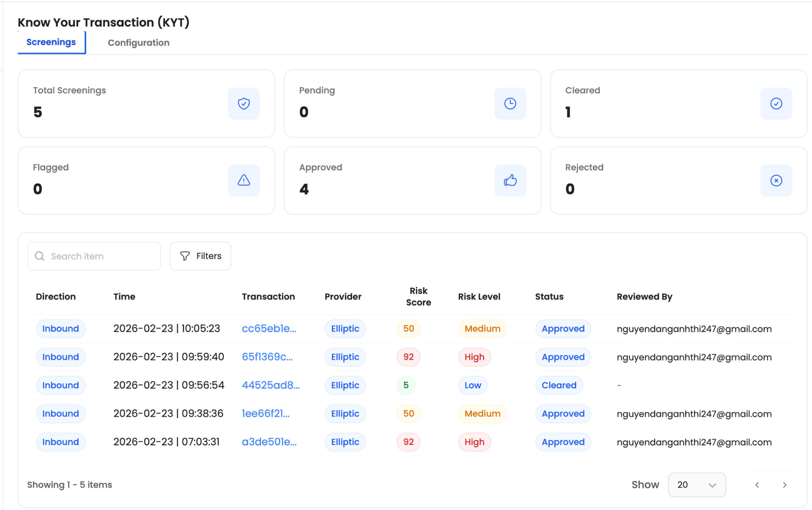Click timestamp 2026-02-23 | 09:38:36
This screenshot has width=812, height=510.
click(x=168, y=413)
